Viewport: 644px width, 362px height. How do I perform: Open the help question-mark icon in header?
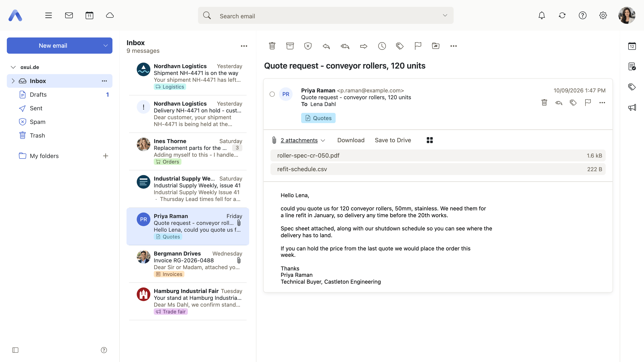click(x=582, y=15)
